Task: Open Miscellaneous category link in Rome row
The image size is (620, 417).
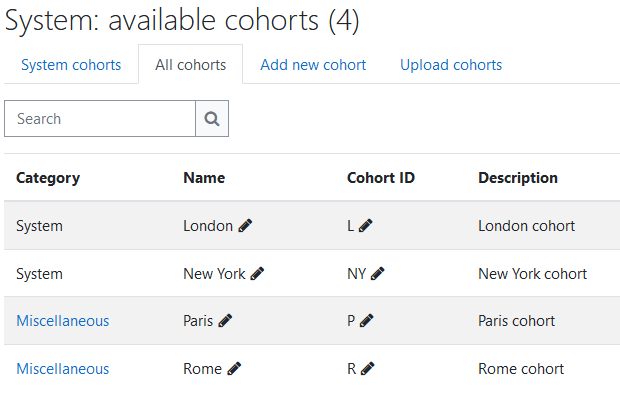Action: [x=62, y=368]
